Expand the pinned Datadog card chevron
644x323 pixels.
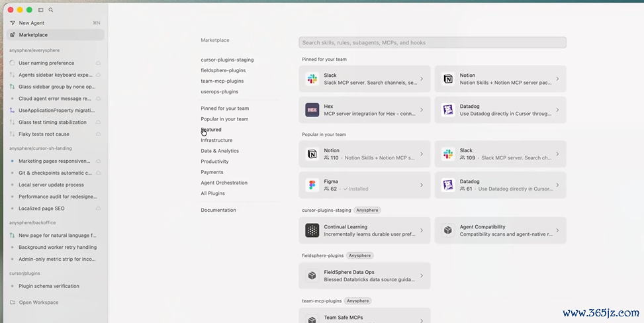(x=557, y=110)
